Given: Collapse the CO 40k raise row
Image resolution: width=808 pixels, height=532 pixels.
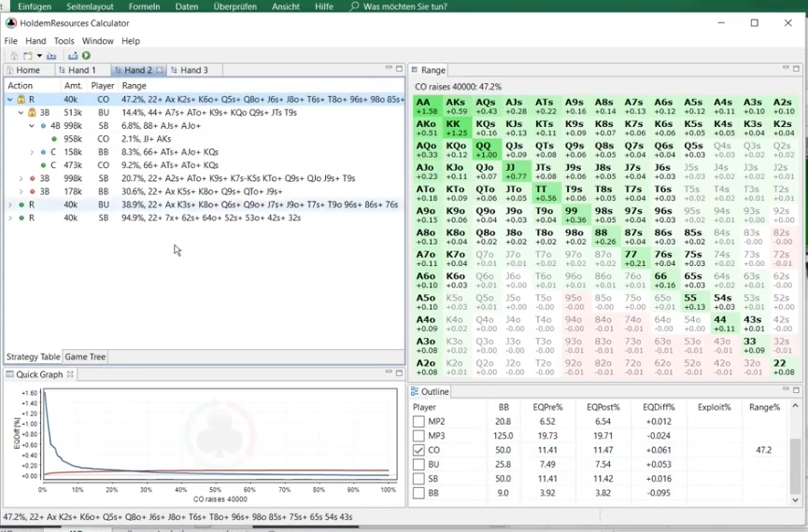Looking at the screenshot, I should pos(9,99).
